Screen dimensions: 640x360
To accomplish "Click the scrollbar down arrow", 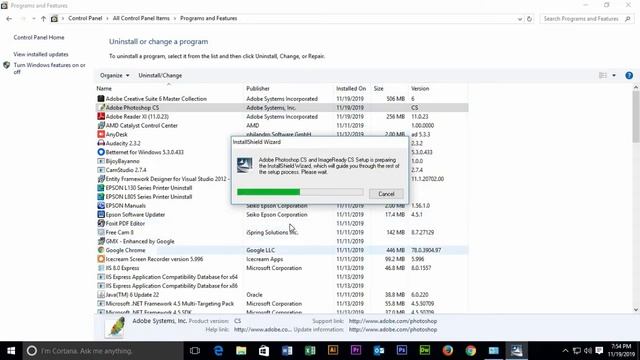I will click(636, 309).
